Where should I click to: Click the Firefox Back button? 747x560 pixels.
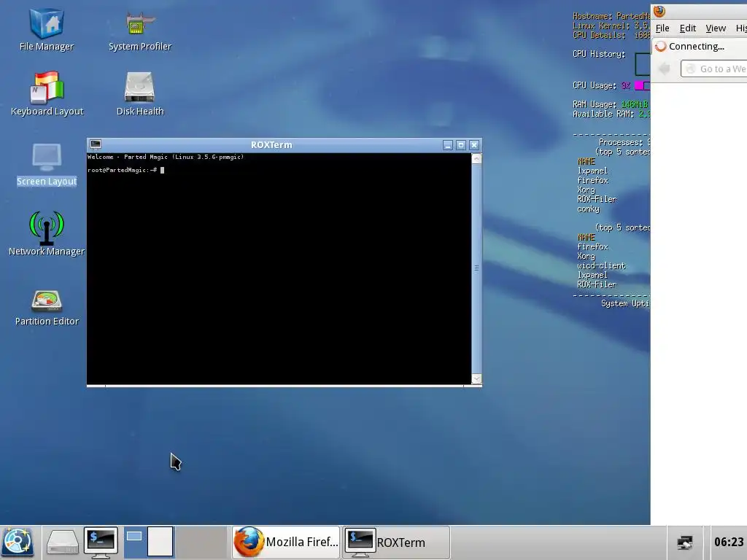coord(664,69)
